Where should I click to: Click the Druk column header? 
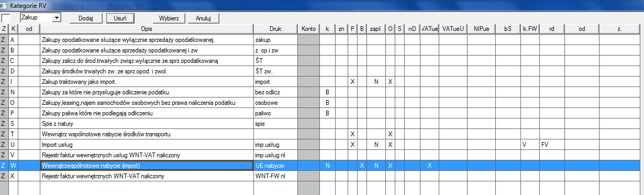tap(275, 29)
